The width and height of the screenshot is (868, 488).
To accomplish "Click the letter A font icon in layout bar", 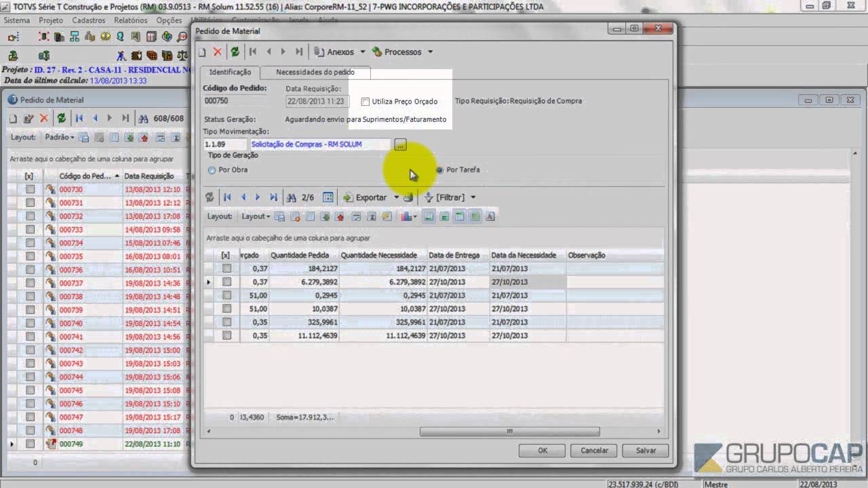I will click(x=490, y=217).
